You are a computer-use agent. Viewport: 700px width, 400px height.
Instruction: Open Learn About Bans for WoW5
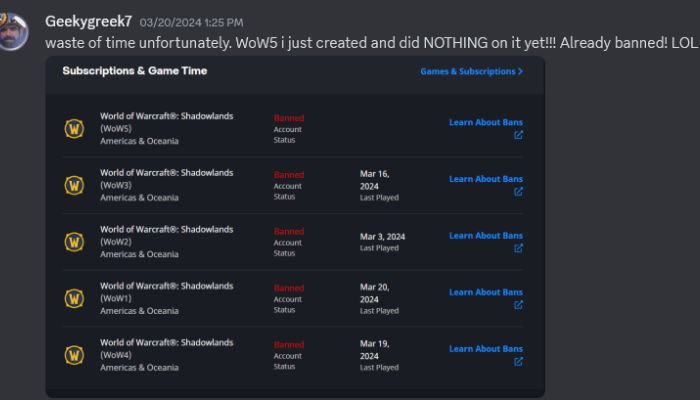[x=485, y=122]
